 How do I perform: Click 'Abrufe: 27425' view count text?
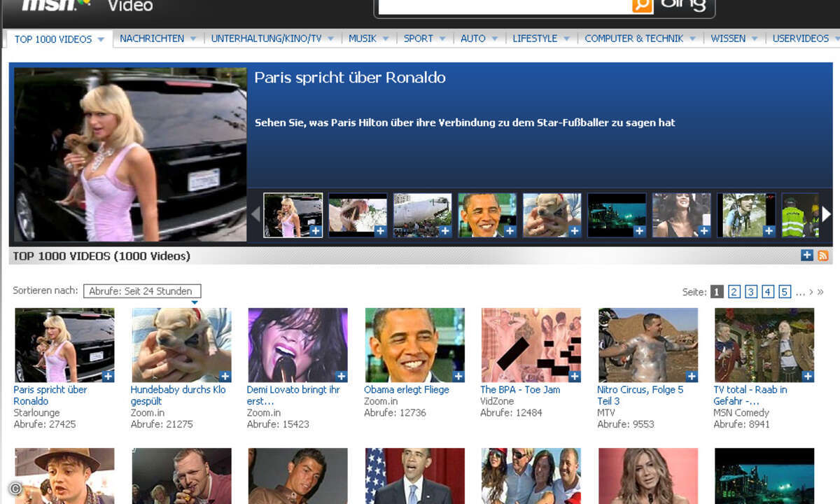coord(45,424)
